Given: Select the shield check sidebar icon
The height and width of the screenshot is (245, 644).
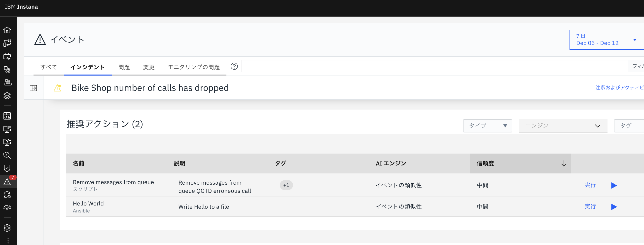Looking at the screenshot, I should click(7, 168).
